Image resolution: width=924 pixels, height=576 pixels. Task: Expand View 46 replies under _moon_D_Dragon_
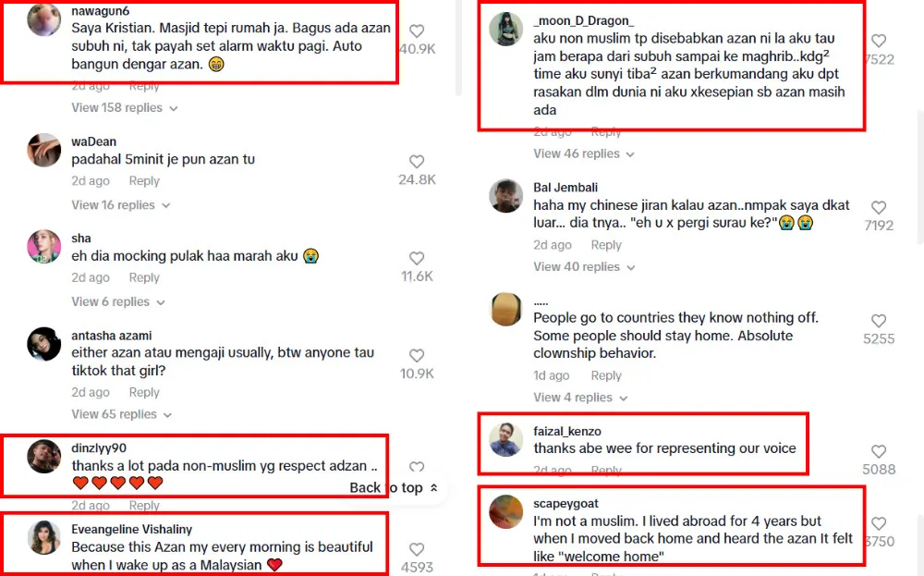point(584,153)
